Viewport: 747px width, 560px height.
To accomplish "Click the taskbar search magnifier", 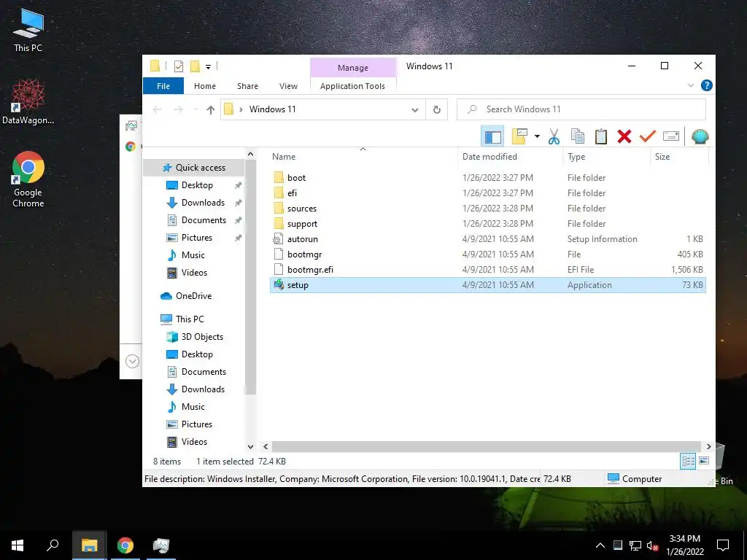I will point(53,545).
